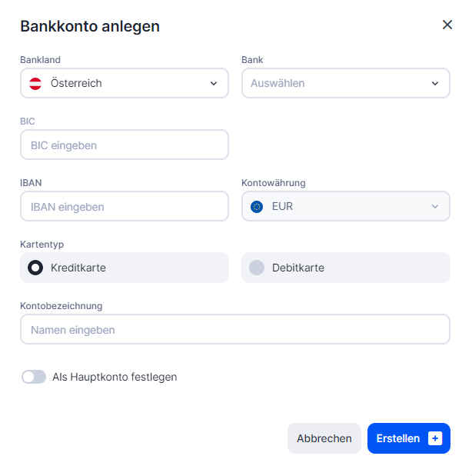Click the Bank field chevron arrow
The width and height of the screenshot is (472, 476).
pos(435,83)
